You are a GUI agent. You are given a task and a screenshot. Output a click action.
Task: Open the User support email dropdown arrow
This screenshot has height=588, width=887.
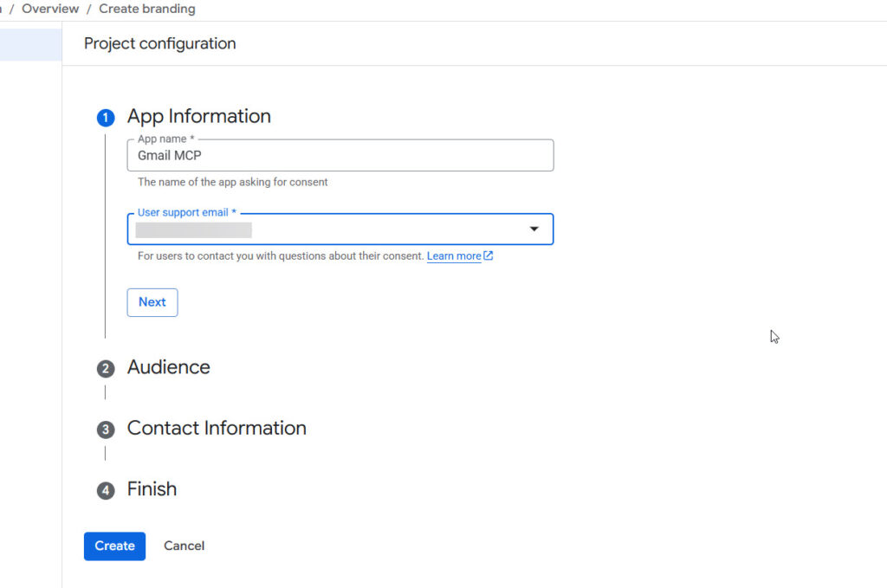(534, 229)
